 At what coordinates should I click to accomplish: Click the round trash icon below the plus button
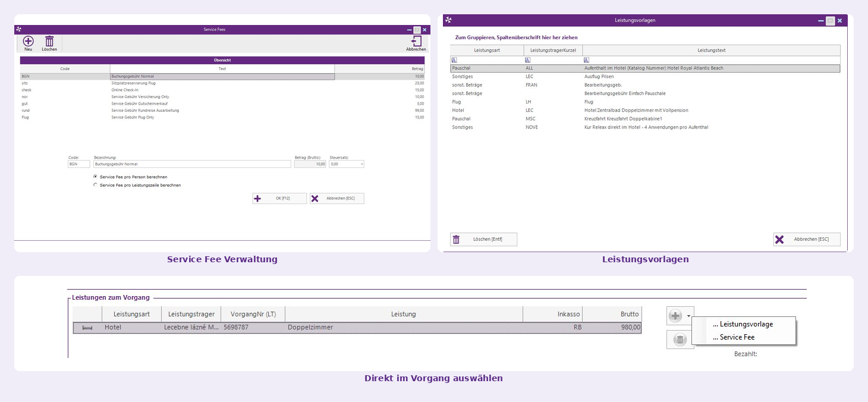(680, 340)
